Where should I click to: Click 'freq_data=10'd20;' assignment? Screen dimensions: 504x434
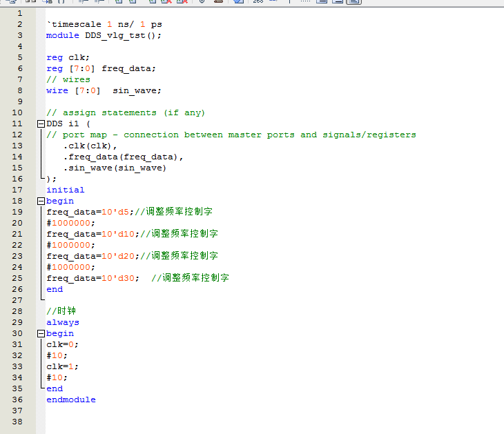[x=93, y=257]
